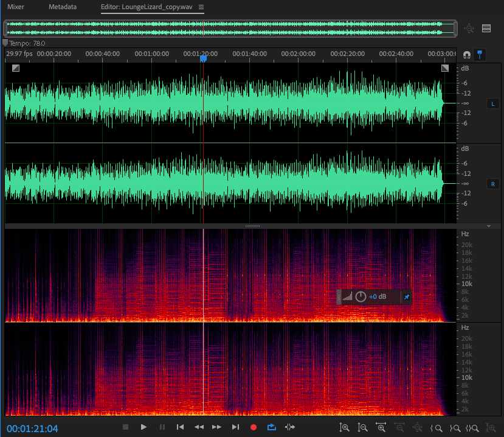Click the 10k label on the upper Hz scale
The height and width of the screenshot is (437, 504).
point(467,284)
